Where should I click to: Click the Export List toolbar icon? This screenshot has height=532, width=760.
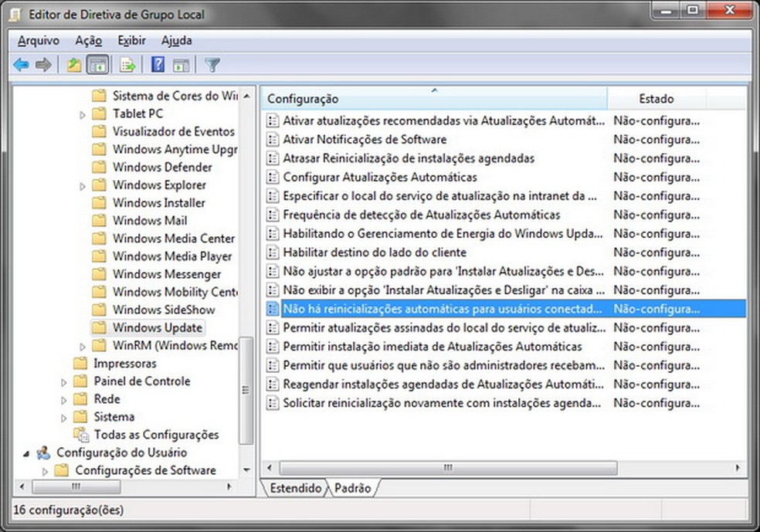coord(125,65)
